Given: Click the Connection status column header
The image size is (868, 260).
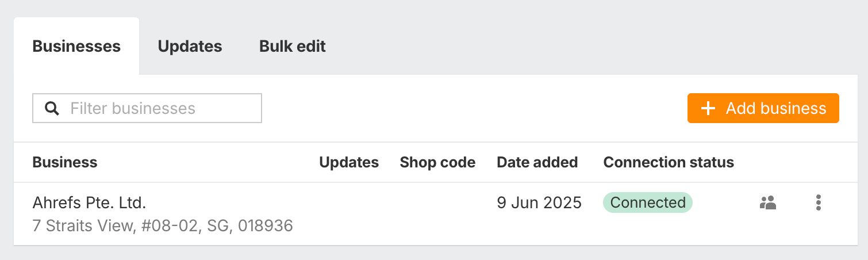Looking at the screenshot, I should pos(669,162).
